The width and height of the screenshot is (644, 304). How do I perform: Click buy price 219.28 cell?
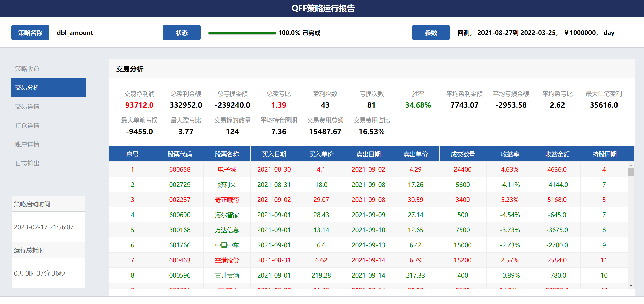click(321, 275)
